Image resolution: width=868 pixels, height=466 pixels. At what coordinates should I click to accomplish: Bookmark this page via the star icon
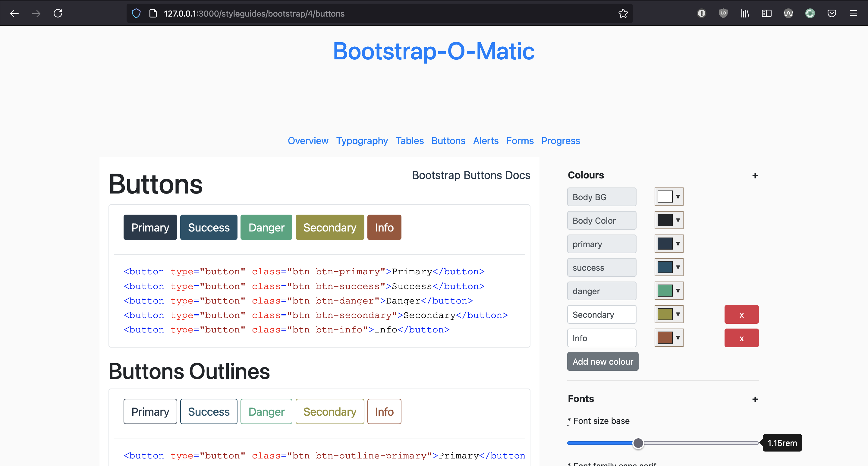623,14
